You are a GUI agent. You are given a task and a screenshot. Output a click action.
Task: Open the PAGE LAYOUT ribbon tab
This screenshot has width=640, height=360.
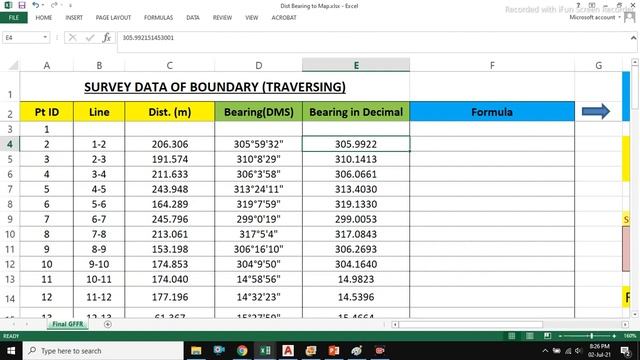[x=113, y=18]
